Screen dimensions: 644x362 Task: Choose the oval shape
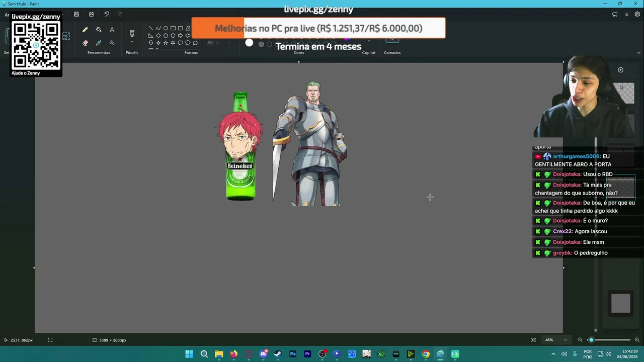[x=166, y=28]
